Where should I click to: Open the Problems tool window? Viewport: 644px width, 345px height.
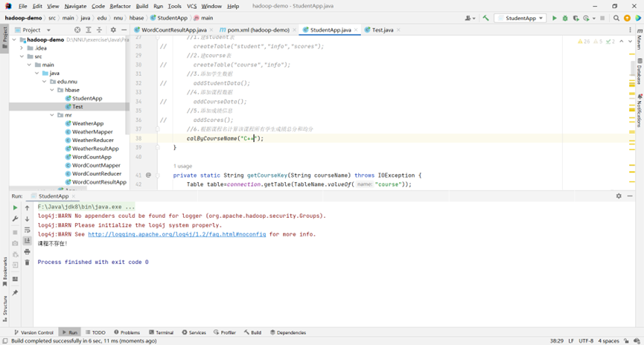(x=127, y=332)
